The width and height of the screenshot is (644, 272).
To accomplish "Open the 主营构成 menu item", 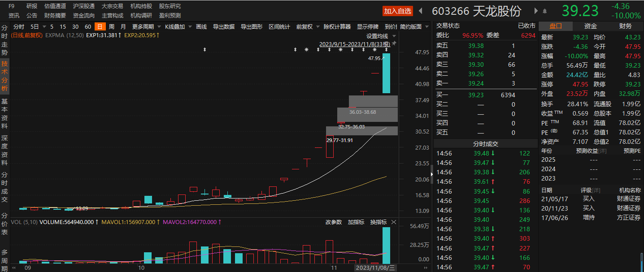I will coord(113,16).
